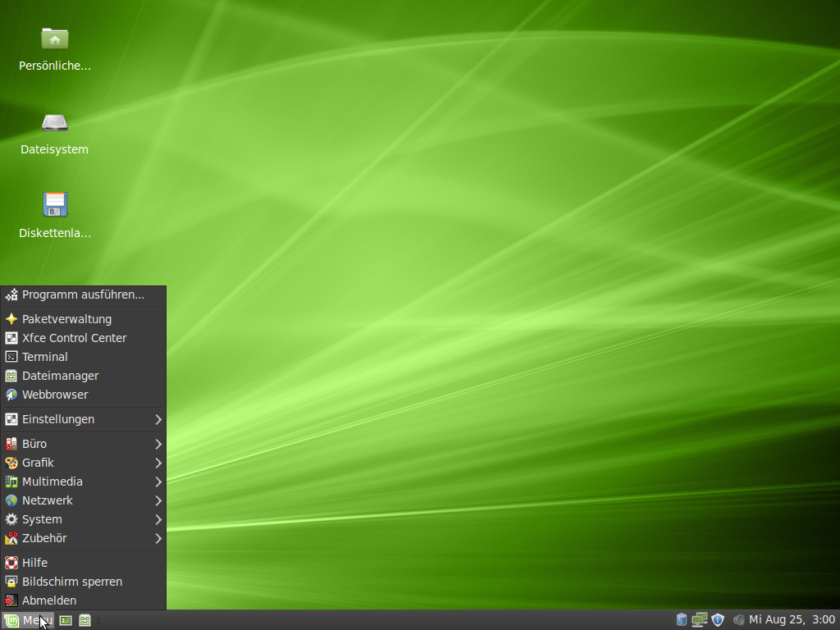Choose Bildschirm sperren to lock screen

pyautogui.click(x=72, y=582)
